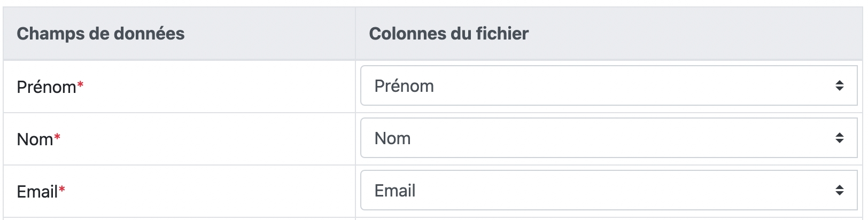Select the Nom data field label
Image resolution: width=868 pixels, height=220 pixels.
35,139
